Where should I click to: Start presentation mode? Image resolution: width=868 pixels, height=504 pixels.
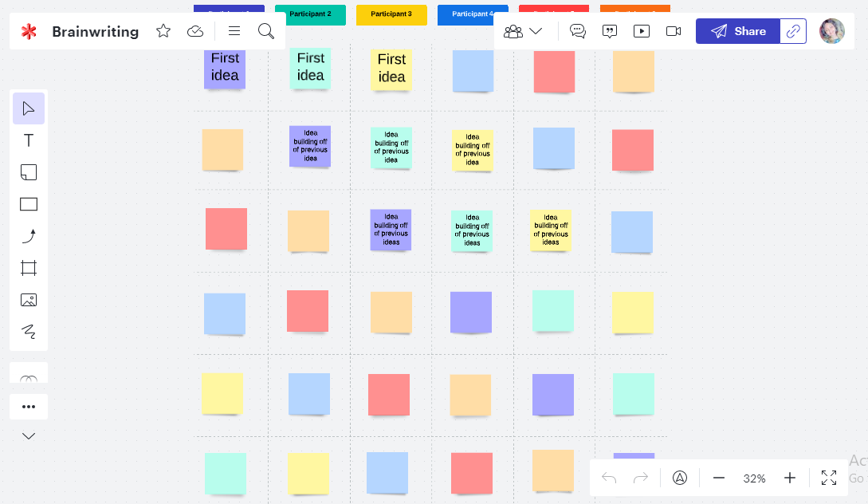coord(642,31)
